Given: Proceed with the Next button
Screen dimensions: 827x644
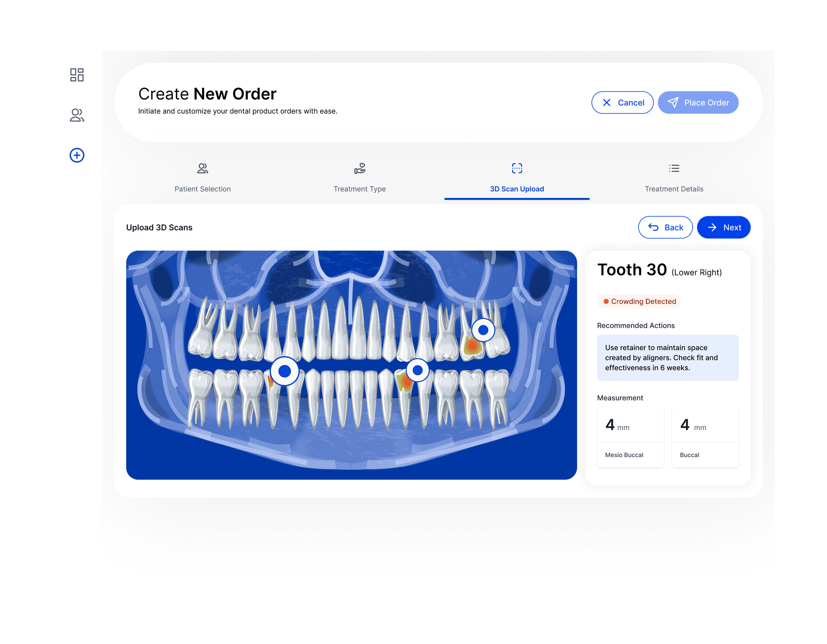Looking at the screenshot, I should [724, 227].
